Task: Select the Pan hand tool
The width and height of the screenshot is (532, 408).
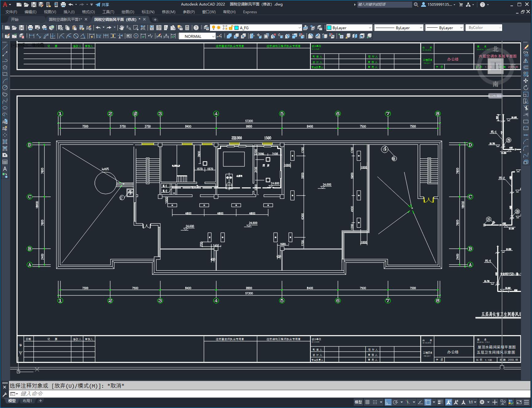Action: coord(122,28)
